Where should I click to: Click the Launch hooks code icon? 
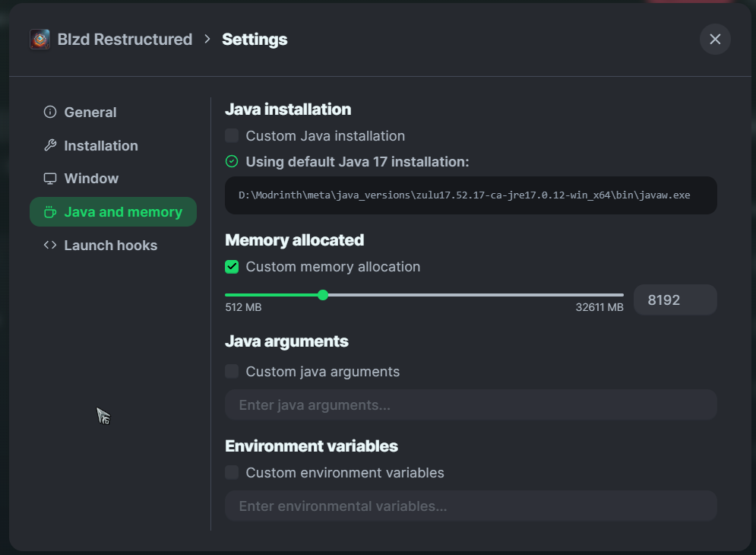[x=50, y=245]
